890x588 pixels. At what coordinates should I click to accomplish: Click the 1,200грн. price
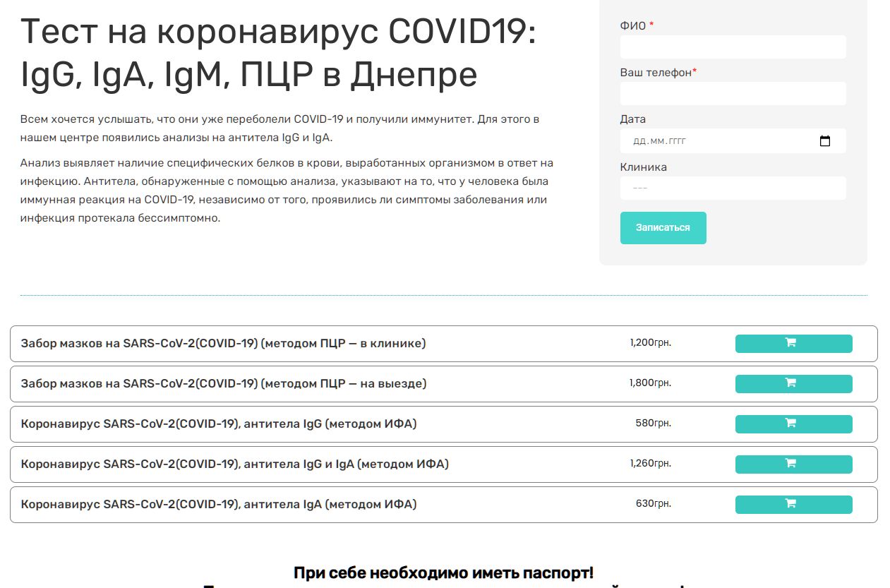pos(650,343)
